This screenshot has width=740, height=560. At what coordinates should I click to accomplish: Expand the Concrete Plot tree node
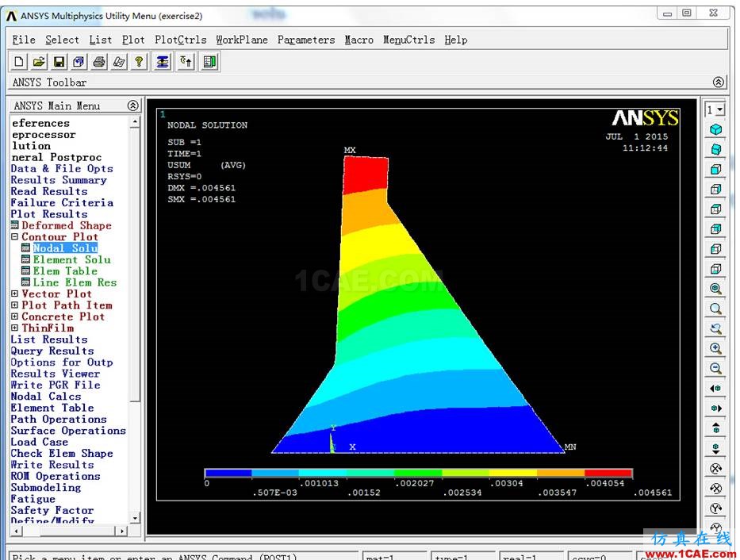point(14,316)
